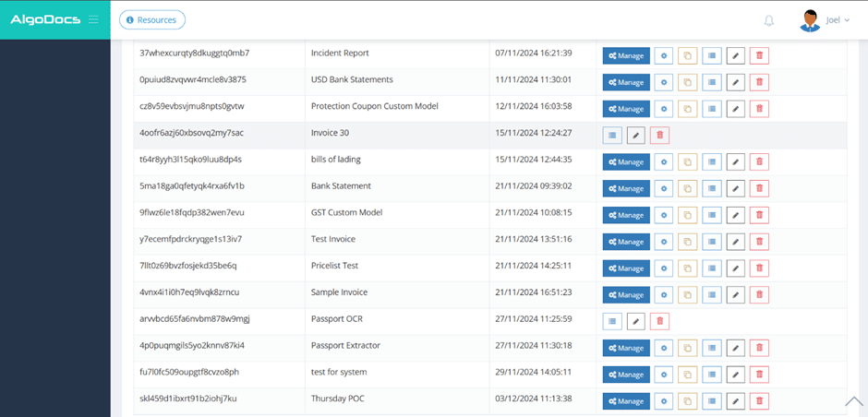Screen dimensions: 868x417
Task: Open the Joel user account dropdown
Action: pyautogui.click(x=824, y=19)
